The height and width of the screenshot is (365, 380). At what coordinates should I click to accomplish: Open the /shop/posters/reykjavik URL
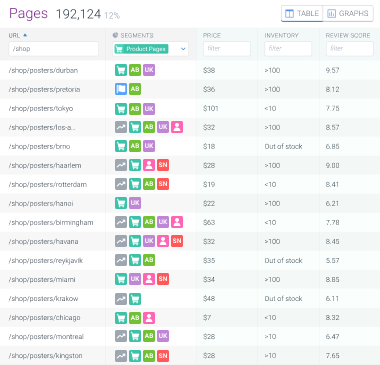pos(46,260)
